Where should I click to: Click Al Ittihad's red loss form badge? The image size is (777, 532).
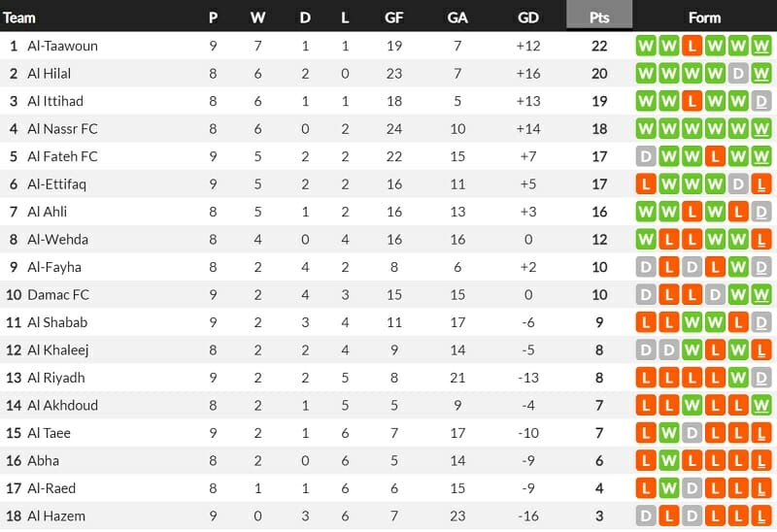click(693, 101)
